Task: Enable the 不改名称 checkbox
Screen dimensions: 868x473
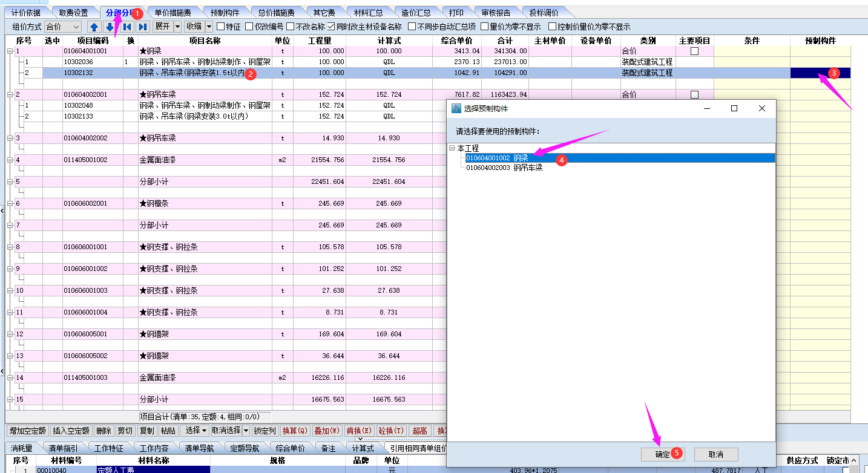Action: [x=291, y=27]
